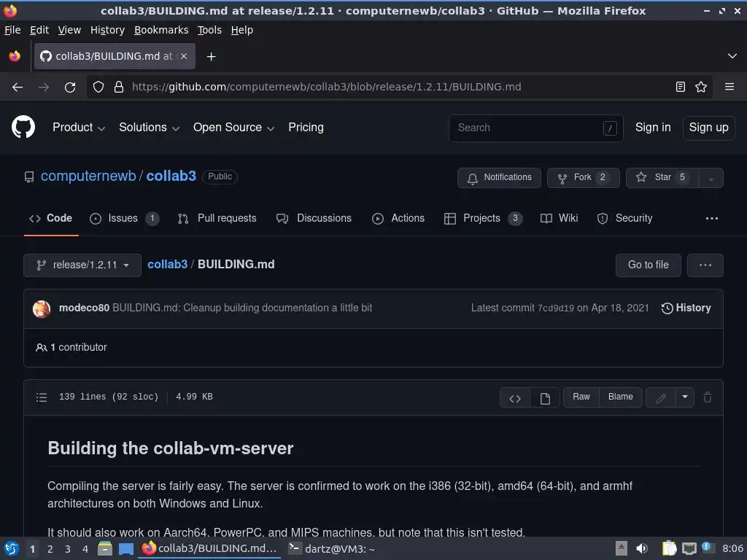Open the dartz@VM3 terminal taskbar item
The width and height of the screenshot is (747, 560).
pyautogui.click(x=332, y=549)
